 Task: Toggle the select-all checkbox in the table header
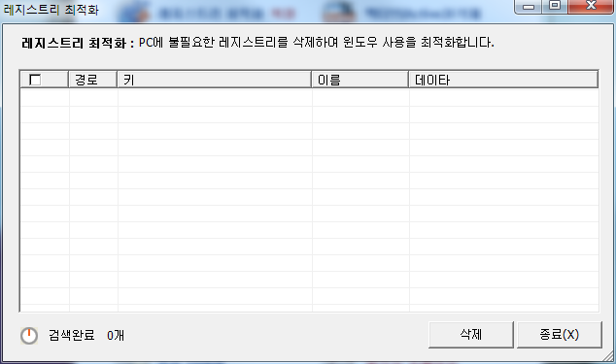tap(35, 80)
